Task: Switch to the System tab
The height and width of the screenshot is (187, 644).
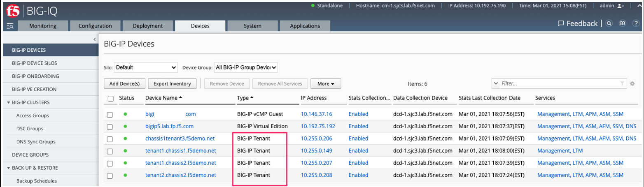Action: pyautogui.click(x=252, y=26)
